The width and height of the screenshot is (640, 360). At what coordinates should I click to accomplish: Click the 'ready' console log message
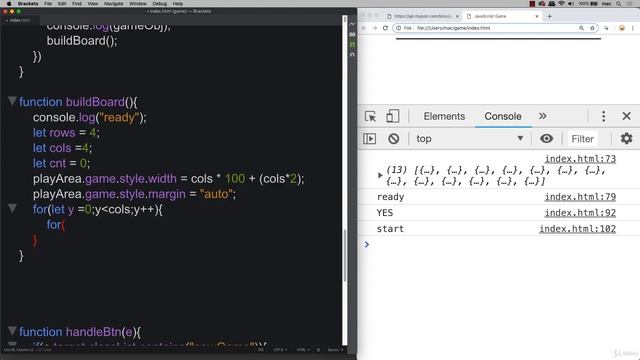click(x=390, y=197)
